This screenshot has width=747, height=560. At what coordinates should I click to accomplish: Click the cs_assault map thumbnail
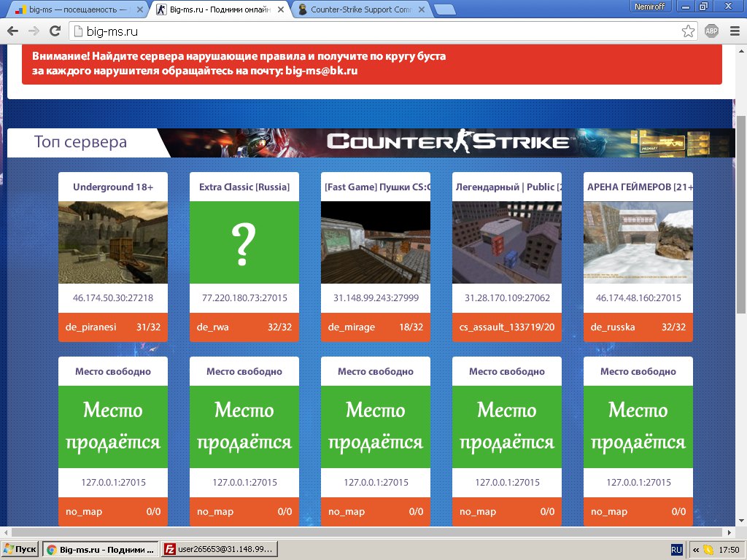pyautogui.click(x=507, y=242)
